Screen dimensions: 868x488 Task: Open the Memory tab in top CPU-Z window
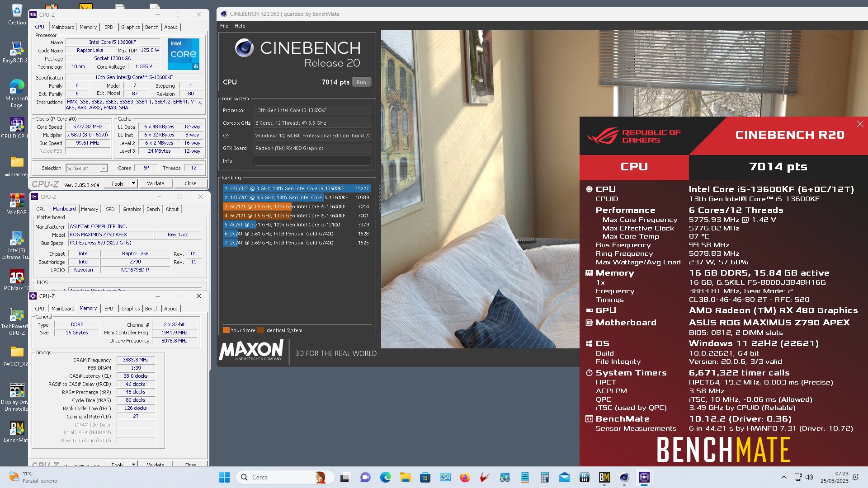88,27
